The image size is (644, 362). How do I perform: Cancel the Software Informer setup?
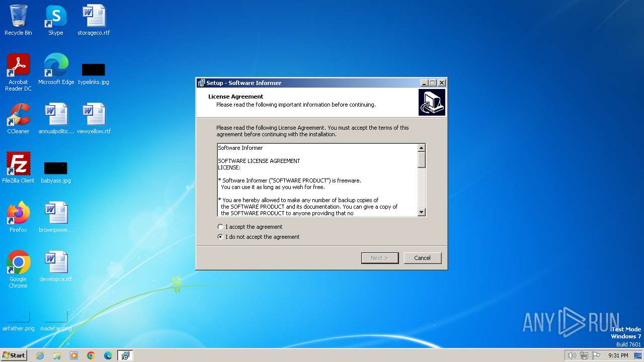(423, 258)
